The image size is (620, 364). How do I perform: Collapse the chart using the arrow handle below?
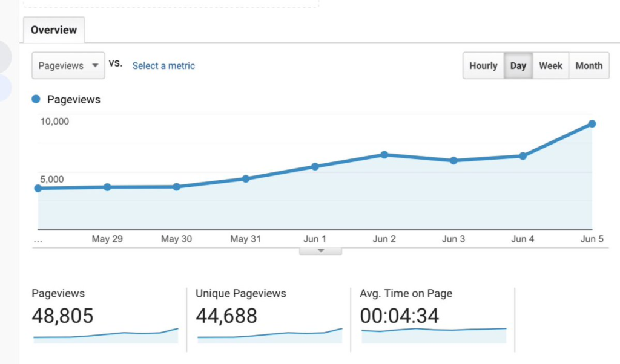coord(321,250)
